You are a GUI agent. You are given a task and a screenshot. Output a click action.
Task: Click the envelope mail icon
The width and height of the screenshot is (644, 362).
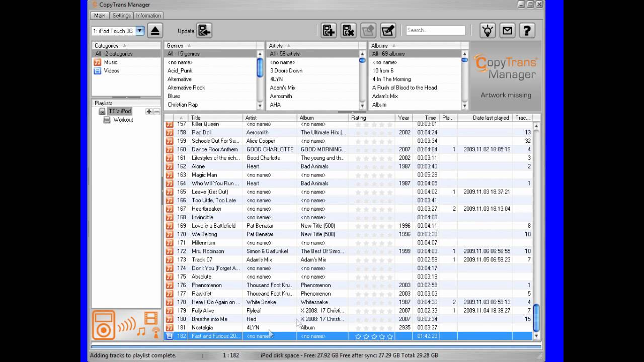click(507, 31)
